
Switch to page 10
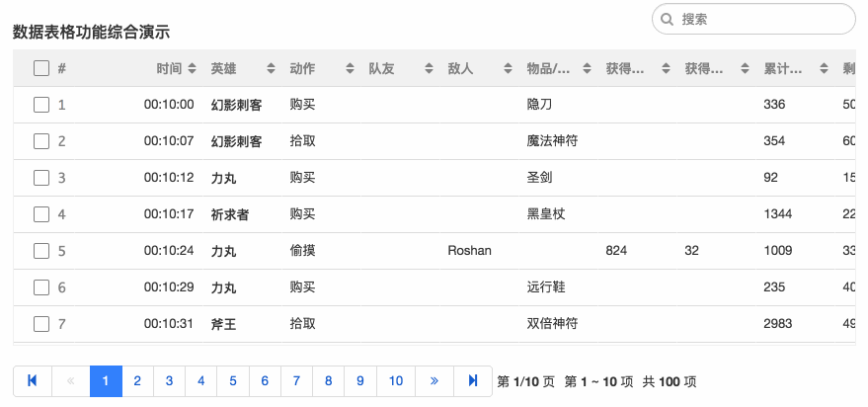pyautogui.click(x=396, y=380)
